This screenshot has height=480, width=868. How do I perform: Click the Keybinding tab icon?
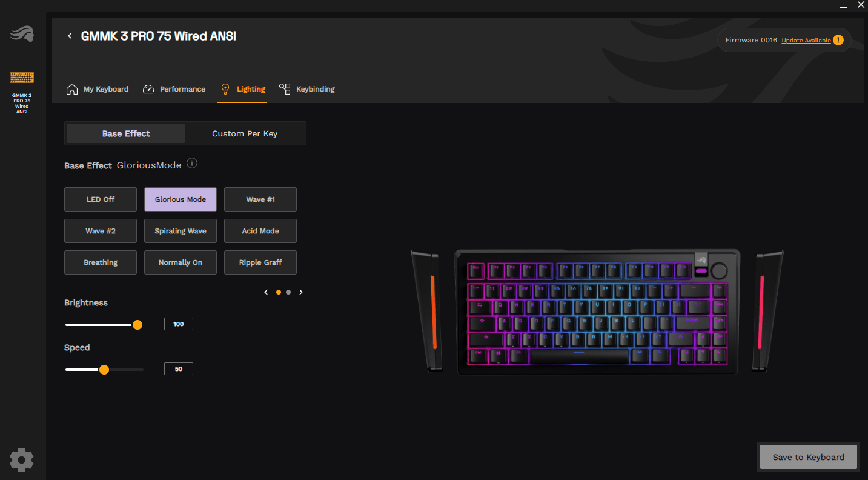point(285,89)
